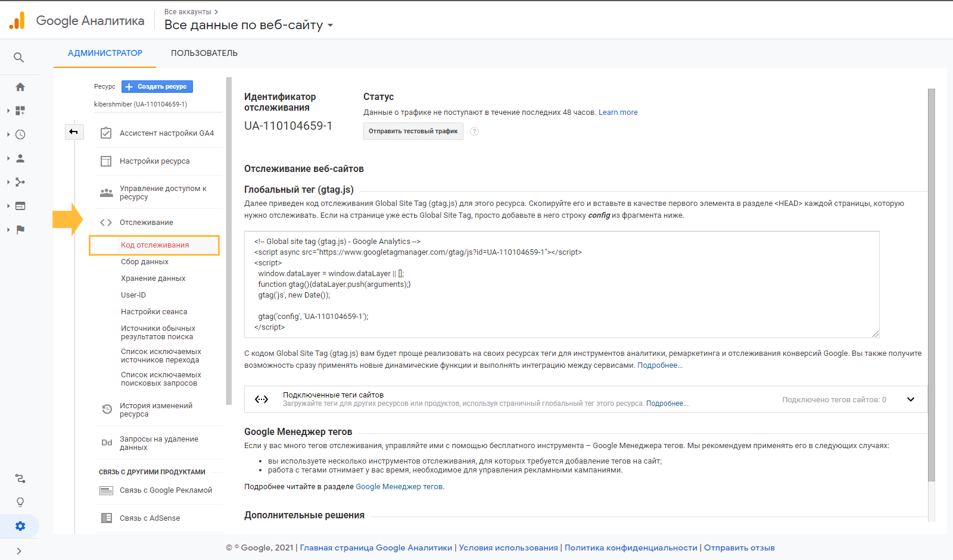Switch to the ПОЛЬЗОВАТЕЛЬ tab

(204, 53)
